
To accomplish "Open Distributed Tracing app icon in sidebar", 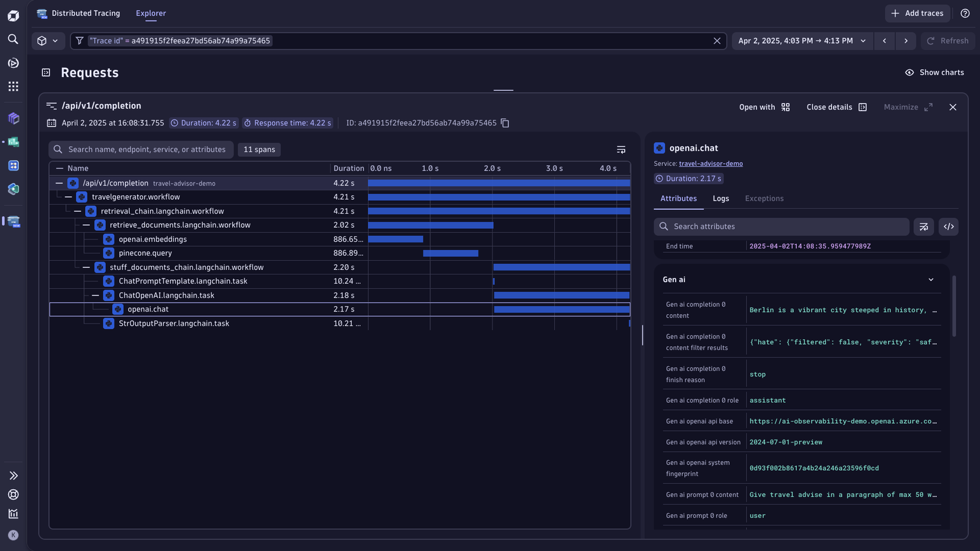I will coord(13,222).
